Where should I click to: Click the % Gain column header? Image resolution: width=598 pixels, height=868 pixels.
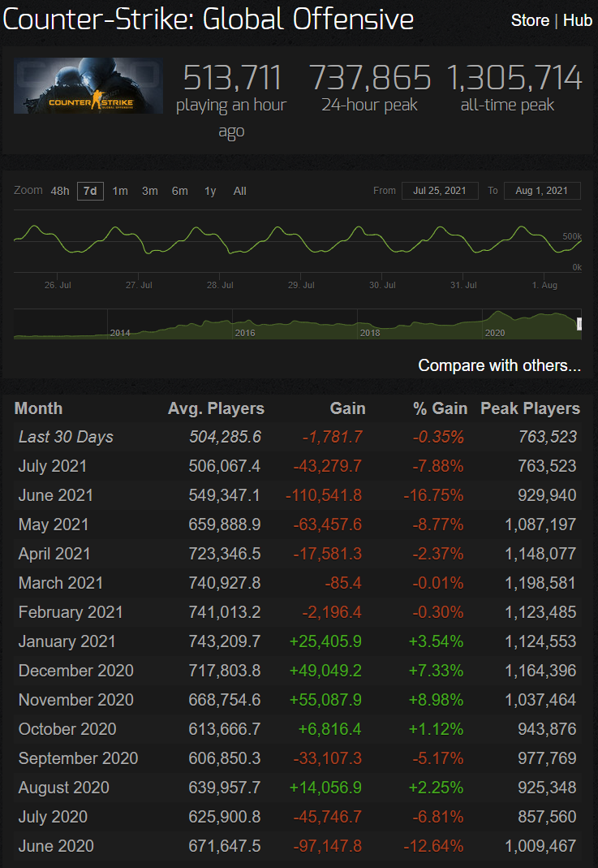(441, 408)
